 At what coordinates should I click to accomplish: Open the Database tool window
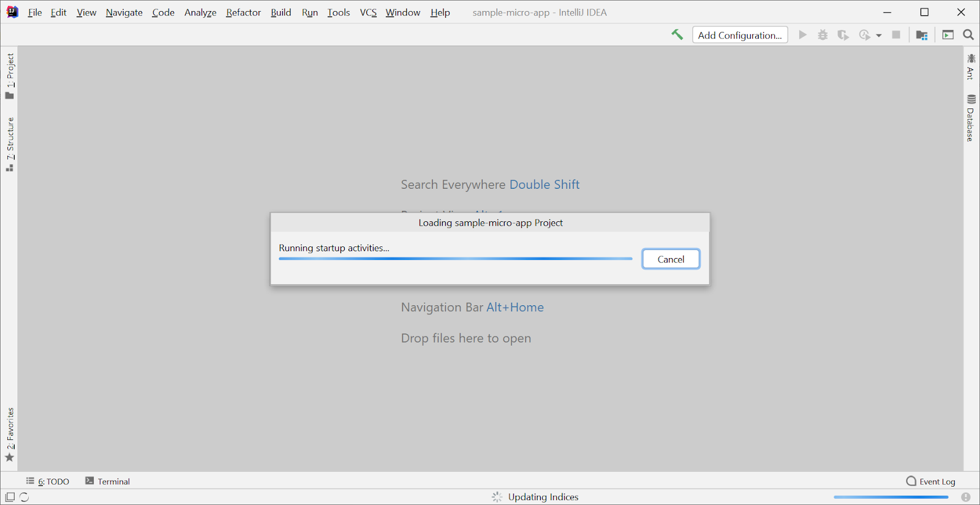coord(971,118)
